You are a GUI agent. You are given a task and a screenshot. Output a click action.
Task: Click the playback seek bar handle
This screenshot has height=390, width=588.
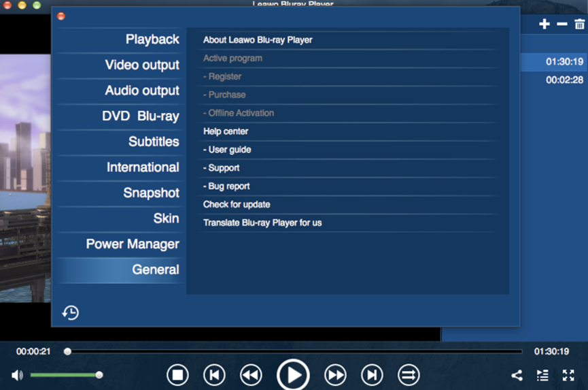pos(67,352)
